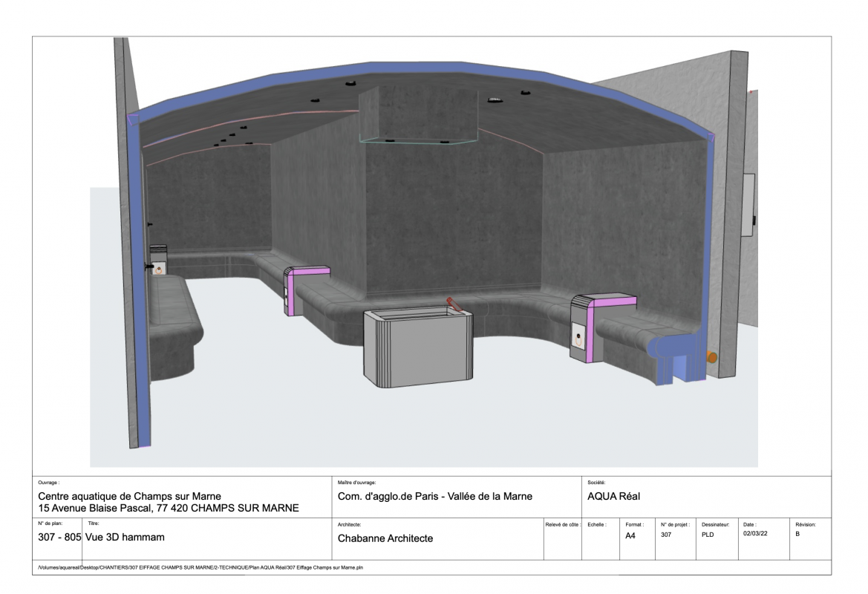Click the red tap above the central basin
The image size is (868, 594).
pos(454,304)
